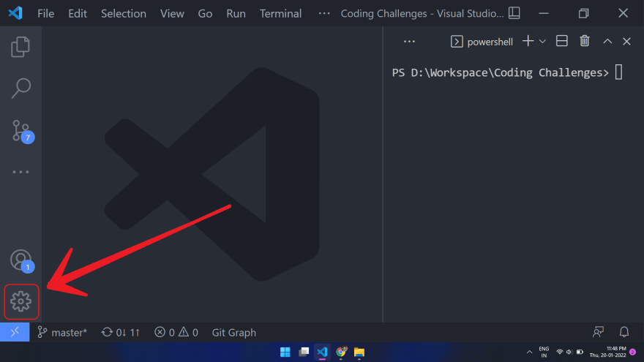Open the Accounts menu
Viewport: 644px width, 362px height.
21,260
